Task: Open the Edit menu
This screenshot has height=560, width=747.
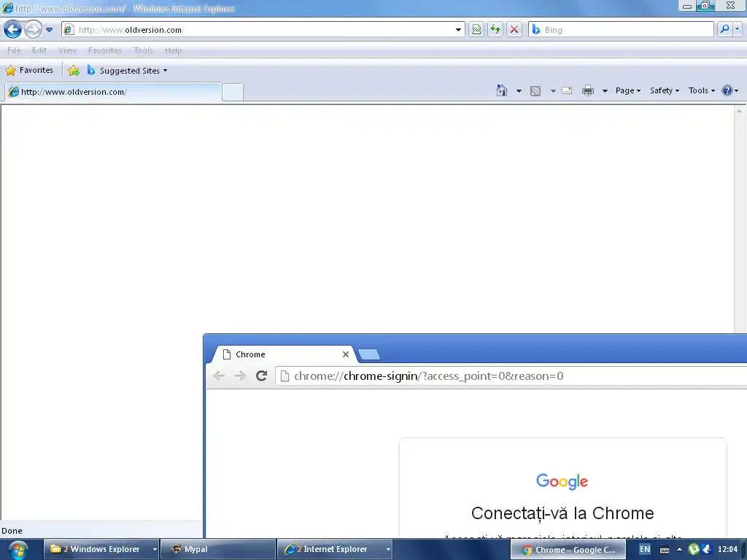Action: point(39,50)
